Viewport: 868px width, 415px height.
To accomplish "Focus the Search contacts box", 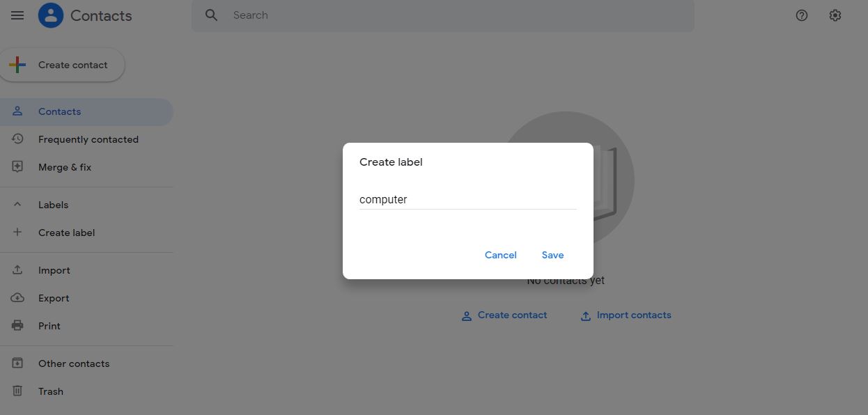I will [x=443, y=15].
